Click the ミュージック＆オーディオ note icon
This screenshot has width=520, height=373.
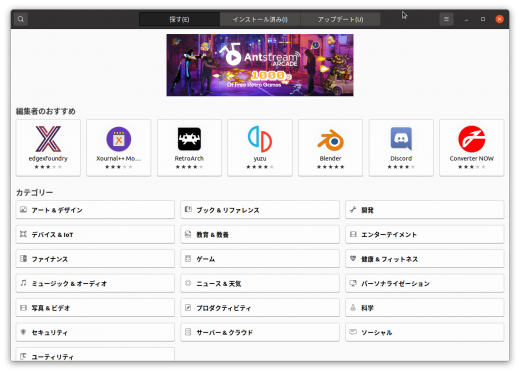(23, 283)
